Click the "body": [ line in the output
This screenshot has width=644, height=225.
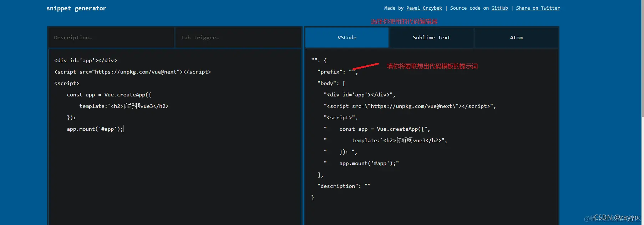pyautogui.click(x=331, y=83)
